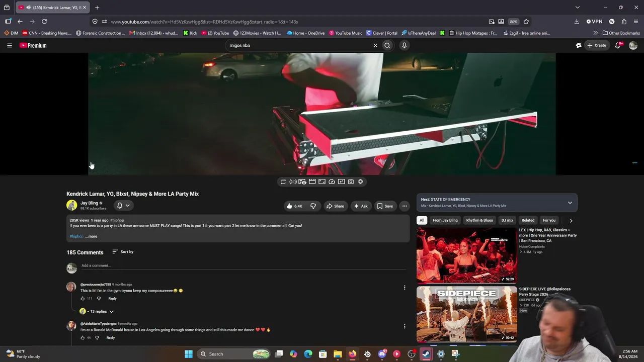Save the video to a playlist
The width and height of the screenshot is (644, 362).
tap(385, 206)
